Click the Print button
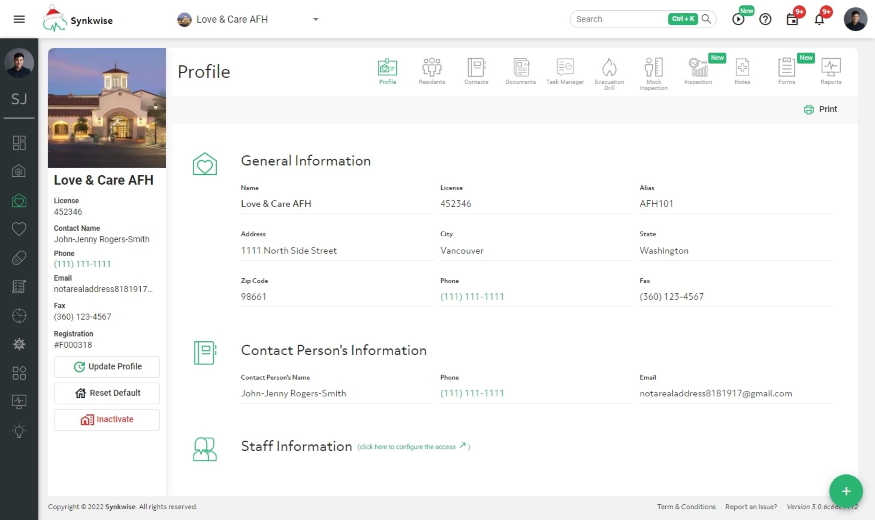The width and height of the screenshot is (875, 520). click(820, 109)
